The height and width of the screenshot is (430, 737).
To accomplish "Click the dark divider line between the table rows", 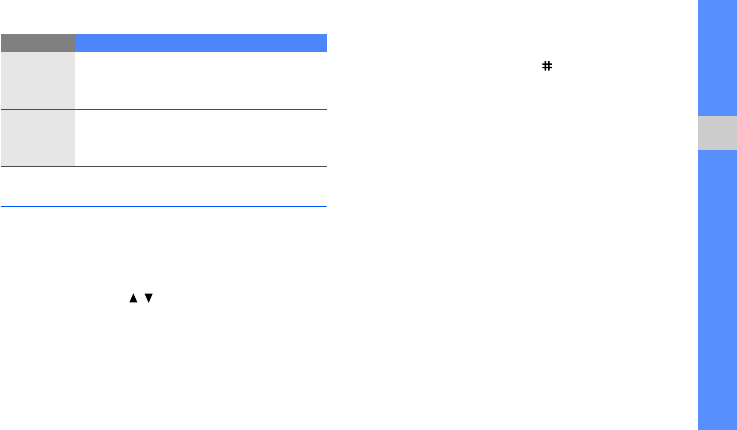I will pyautogui.click(x=164, y=109).
